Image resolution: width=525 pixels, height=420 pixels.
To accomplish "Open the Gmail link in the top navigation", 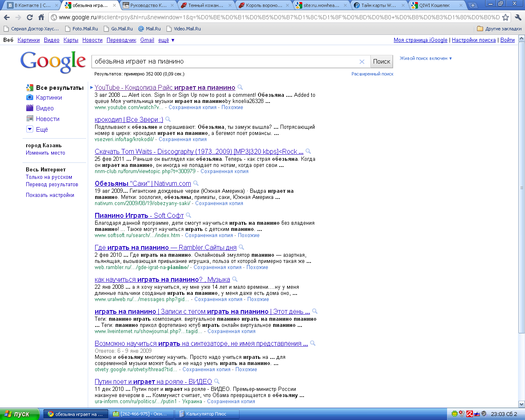I will [x=147, y=40].
